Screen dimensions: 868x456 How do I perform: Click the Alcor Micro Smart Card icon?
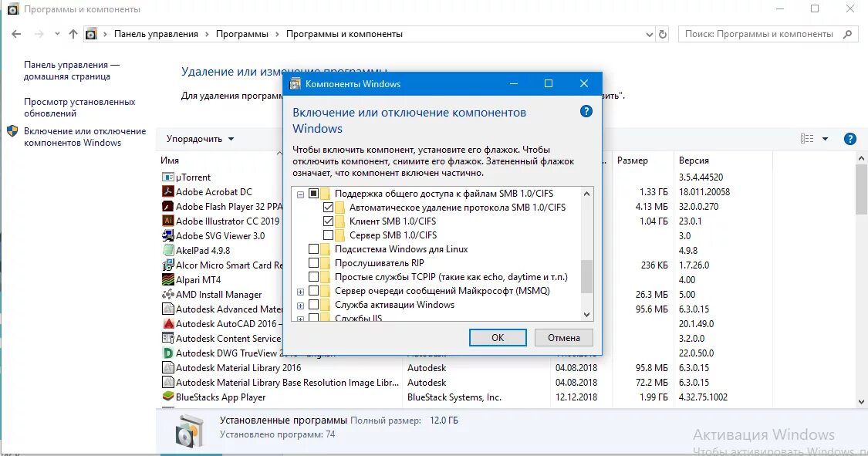click(167, 265)
